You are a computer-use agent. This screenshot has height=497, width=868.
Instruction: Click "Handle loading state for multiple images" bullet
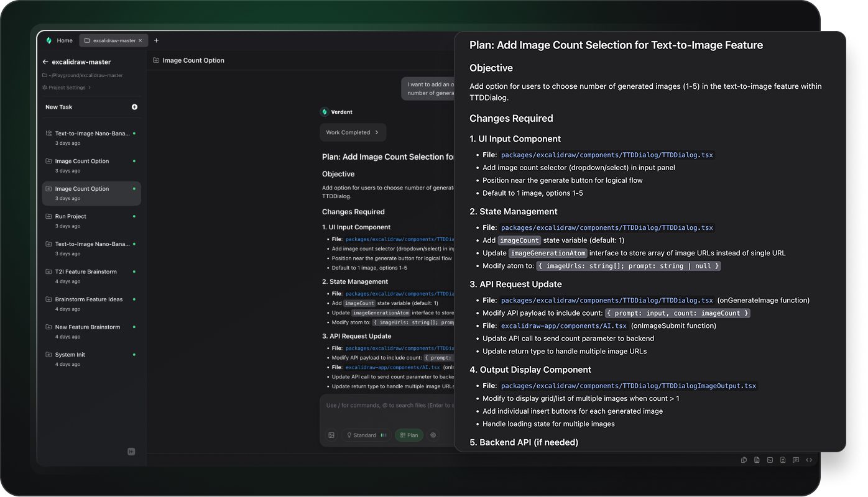pos(548,424)
